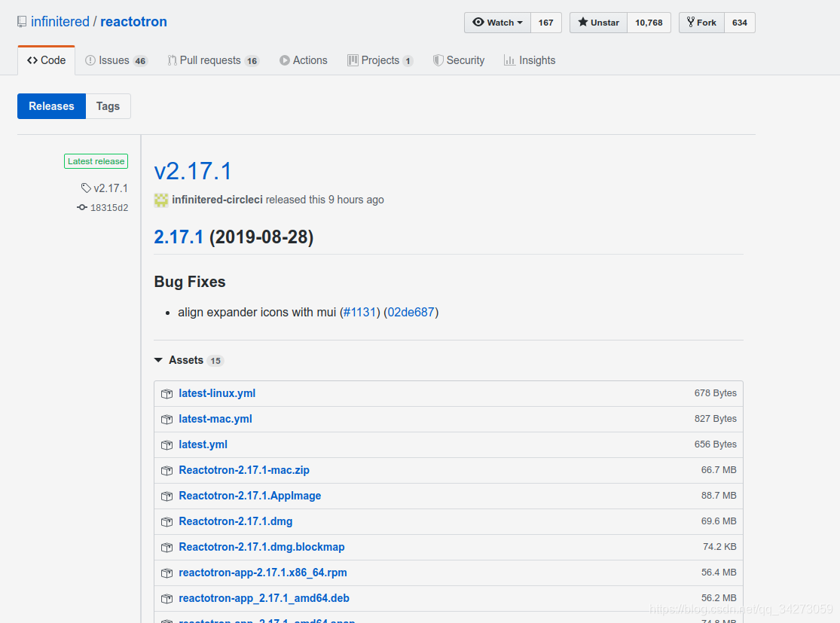The height and width of the screenshot is (623, 840).
Task: Download reactotron-app_2.17.1_amd64.deb
Action: pyautogui.click(x=264, y=598)
